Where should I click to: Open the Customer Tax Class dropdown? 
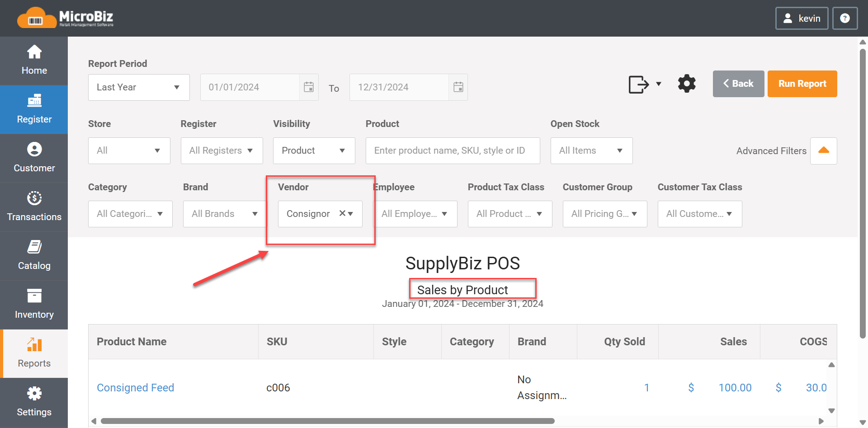click(x=700, y=214)
